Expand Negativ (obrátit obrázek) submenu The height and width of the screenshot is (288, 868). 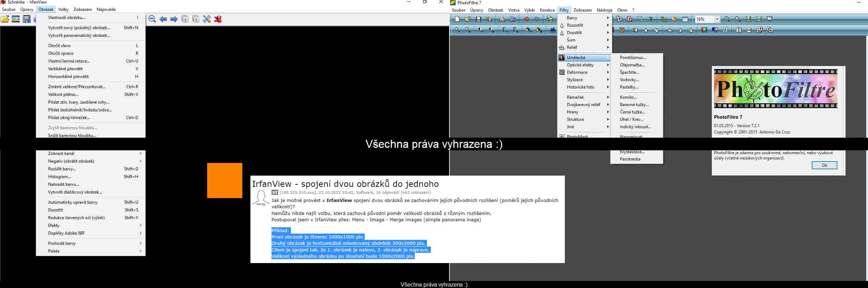point(91,161)
